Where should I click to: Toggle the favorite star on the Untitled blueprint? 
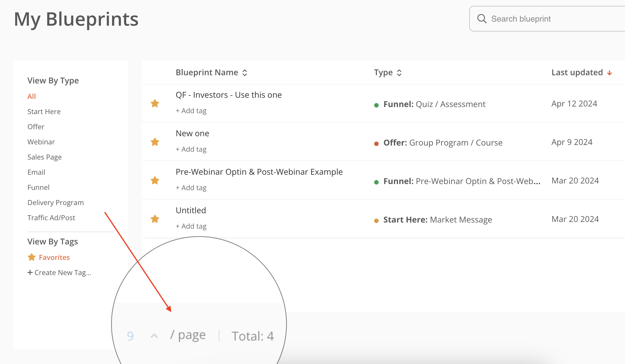coord(155,219)
